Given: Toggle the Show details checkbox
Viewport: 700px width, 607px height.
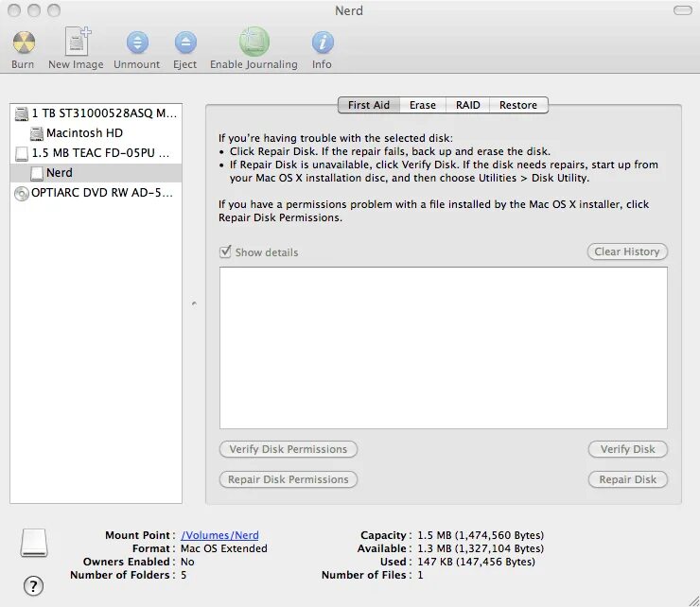Looking at the screenshot, I should pos(225,251).
